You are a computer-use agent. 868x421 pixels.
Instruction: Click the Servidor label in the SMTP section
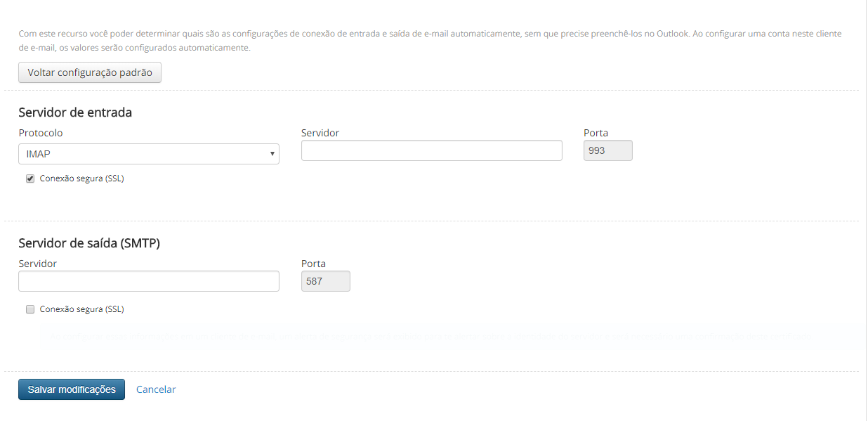pos(38,264)
